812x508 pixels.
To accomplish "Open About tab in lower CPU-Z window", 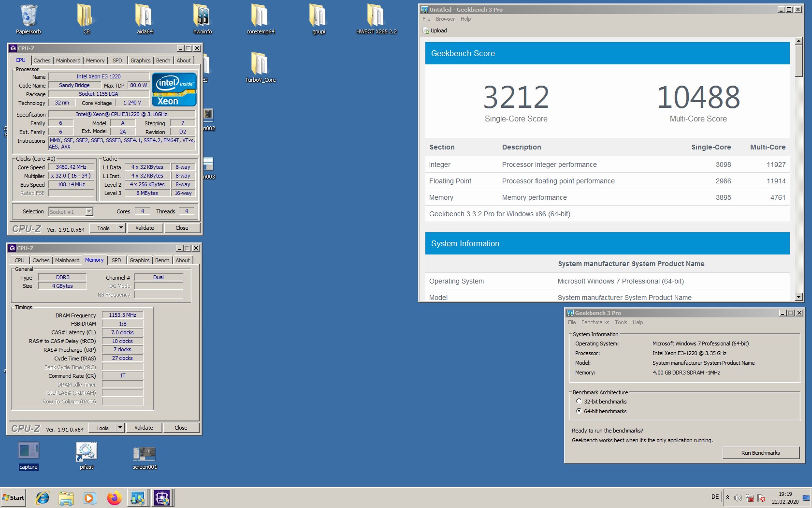I will [183, 260].
